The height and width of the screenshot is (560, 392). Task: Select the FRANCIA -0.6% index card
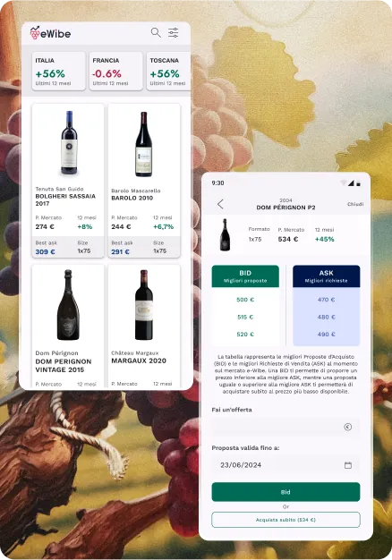tap(115, 71)
